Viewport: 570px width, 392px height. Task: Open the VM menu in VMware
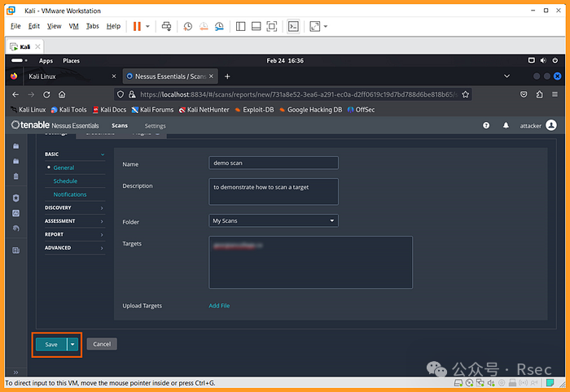pos(74,26)
